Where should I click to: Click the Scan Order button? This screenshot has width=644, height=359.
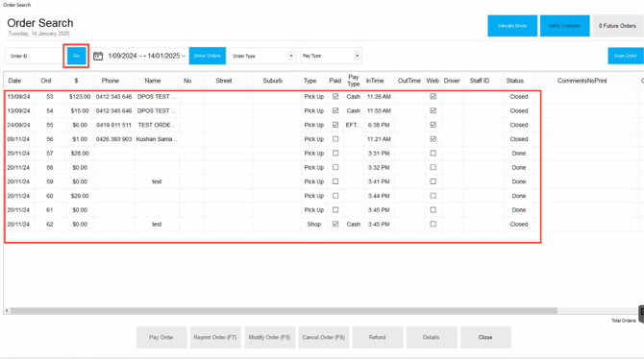(626, 56)
